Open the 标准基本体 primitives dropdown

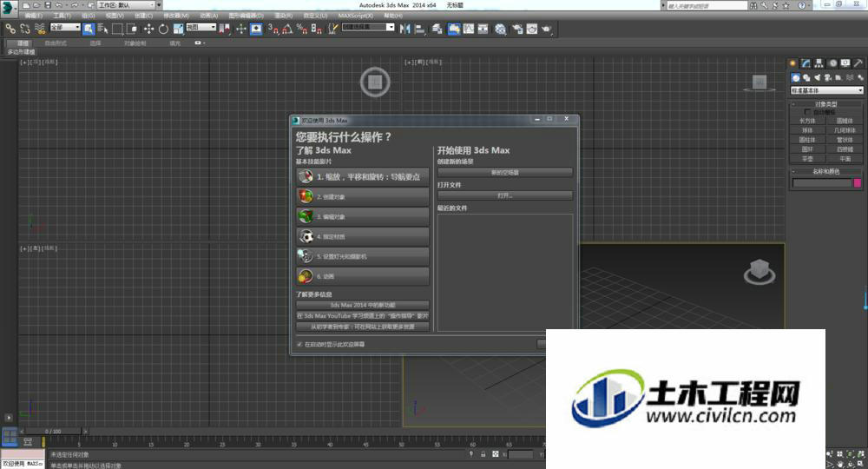(827, 90)
